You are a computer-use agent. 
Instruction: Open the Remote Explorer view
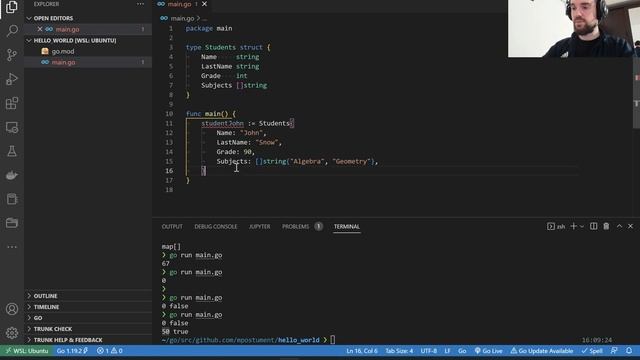12,127
